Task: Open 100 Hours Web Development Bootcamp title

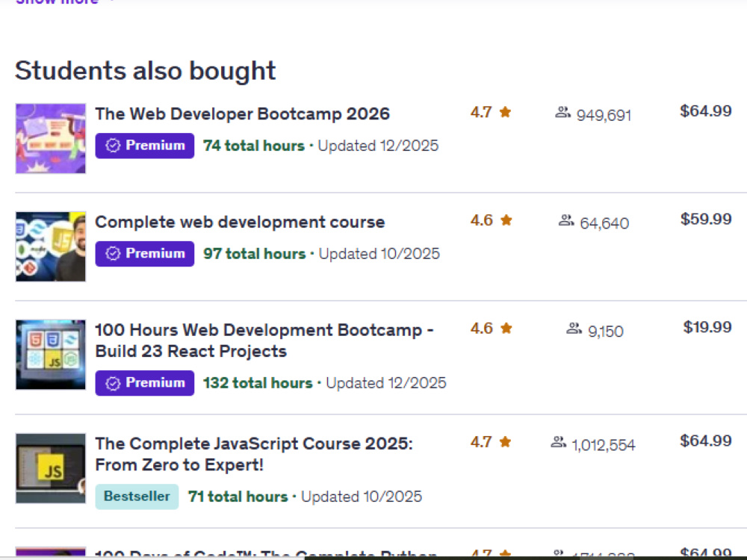Action: (264, 340)
